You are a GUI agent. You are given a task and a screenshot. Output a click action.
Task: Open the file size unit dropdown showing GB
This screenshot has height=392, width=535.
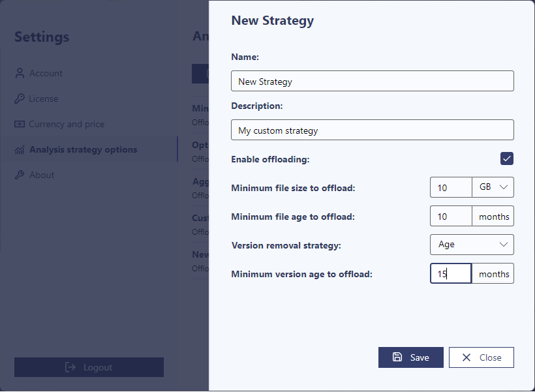coord(493,187)
